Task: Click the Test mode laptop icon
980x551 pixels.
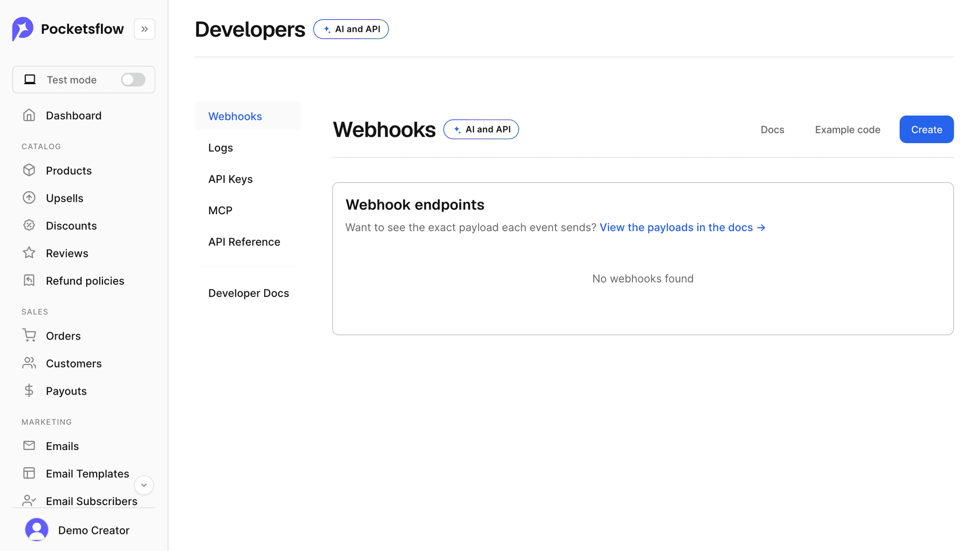Action: 30,79
